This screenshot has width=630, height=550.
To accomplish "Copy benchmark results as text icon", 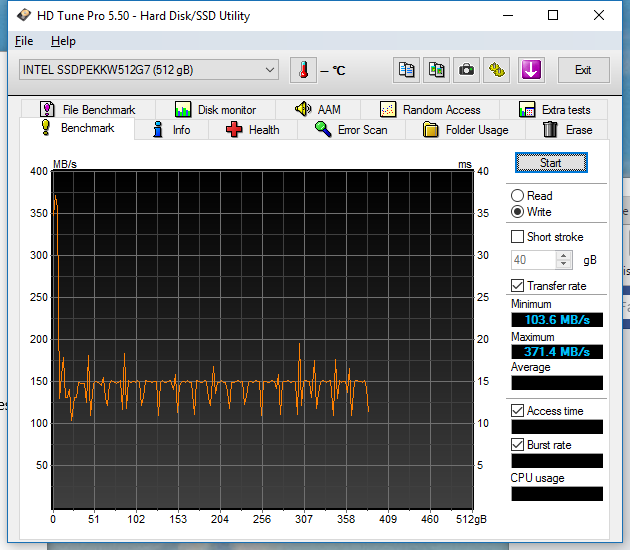I will [x=406, y=70].
